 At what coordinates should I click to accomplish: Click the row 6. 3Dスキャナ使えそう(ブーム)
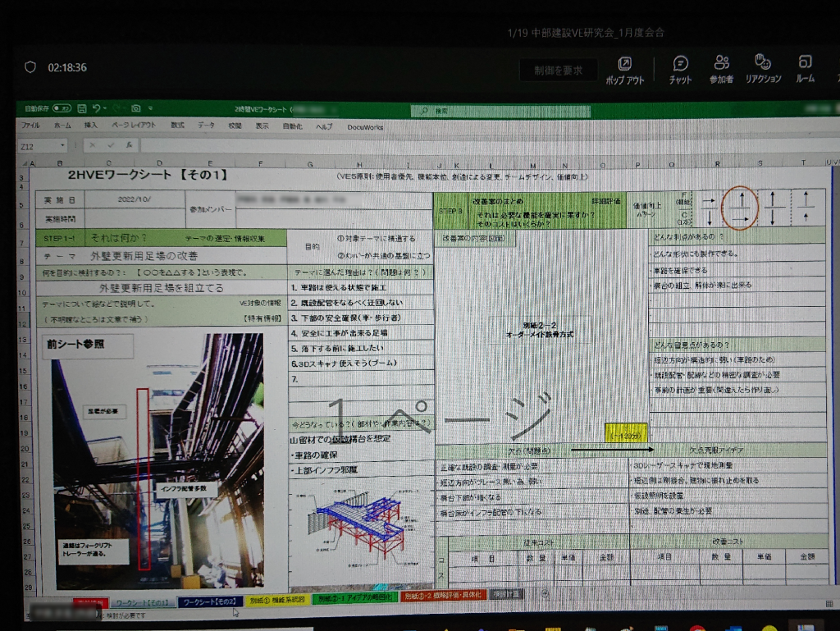coord(361,364)
